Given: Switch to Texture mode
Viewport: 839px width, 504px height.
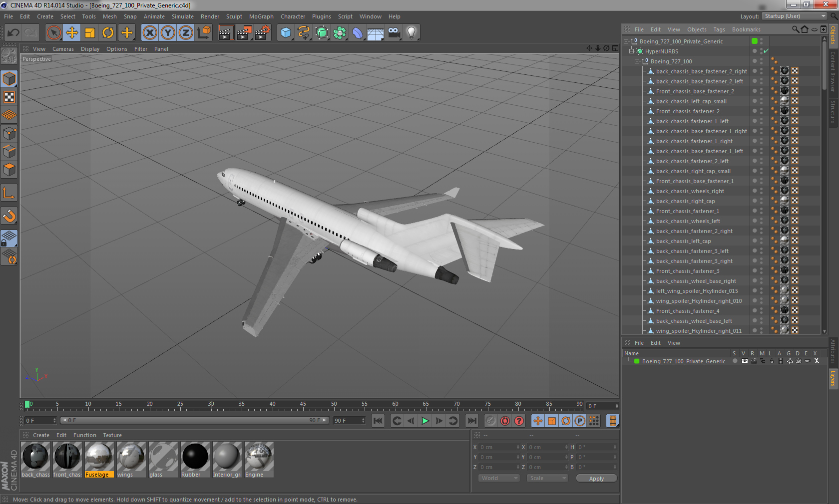Looking at the screenshot, I should (9, 97).
